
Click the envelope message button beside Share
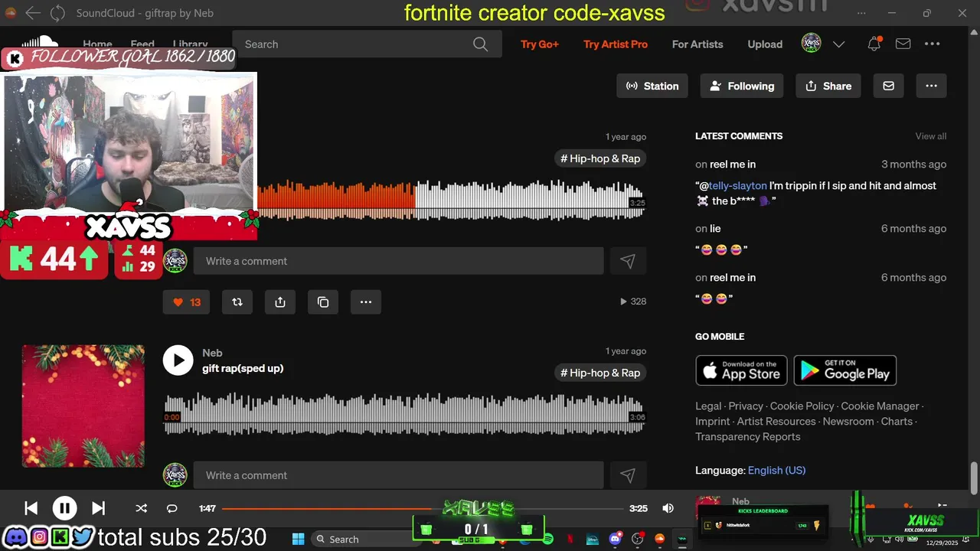click(888, 86)
